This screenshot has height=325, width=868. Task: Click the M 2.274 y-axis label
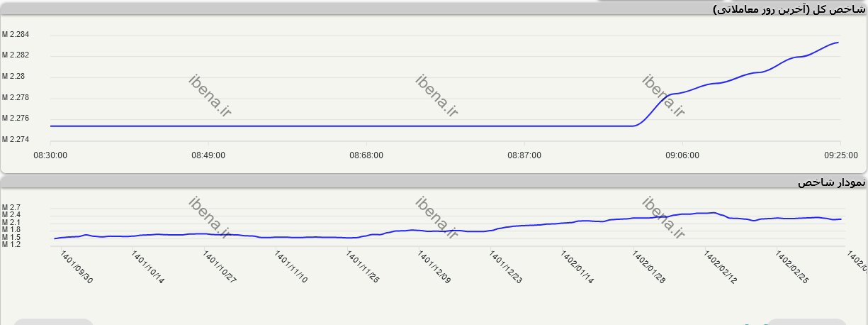[x=15, y=139]
